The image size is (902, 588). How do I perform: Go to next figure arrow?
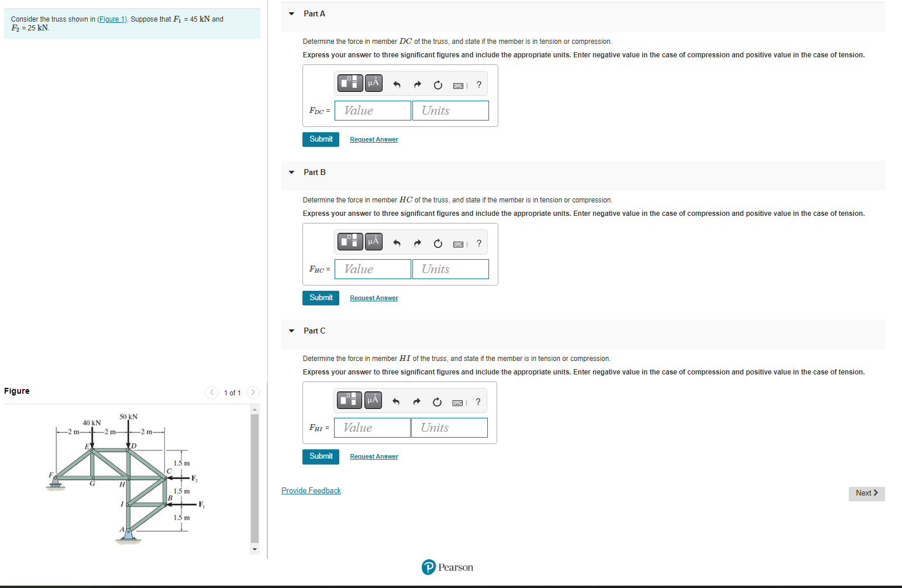click(253, 393)
